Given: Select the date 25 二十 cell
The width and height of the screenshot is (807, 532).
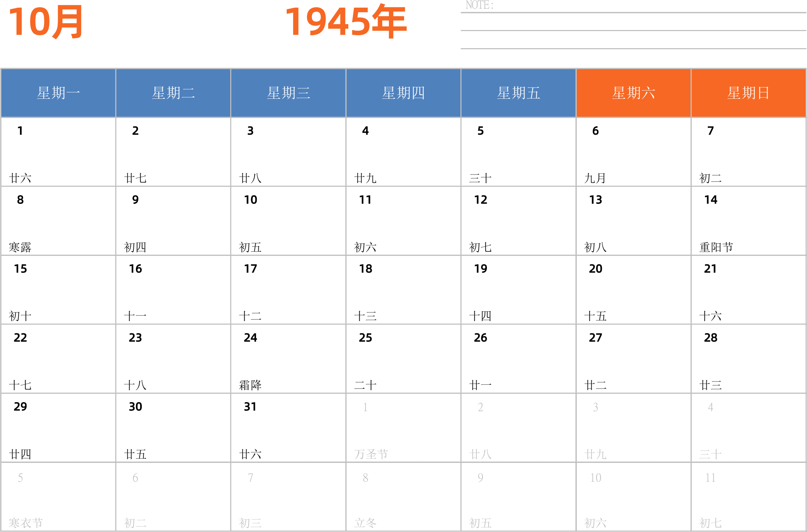Looking at the screenshot, I should click(x=403, y=359).
